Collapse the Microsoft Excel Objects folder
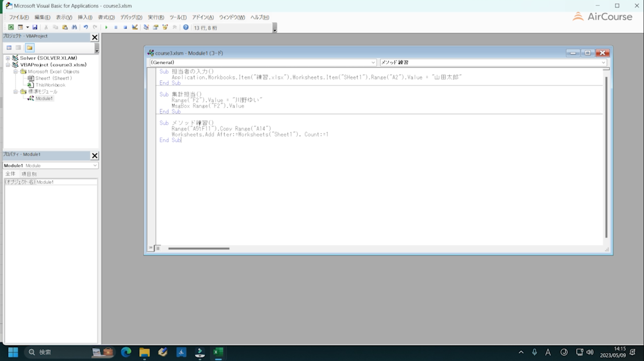The height and width of the screenshot is (361, 644). (x=15, y=72)
